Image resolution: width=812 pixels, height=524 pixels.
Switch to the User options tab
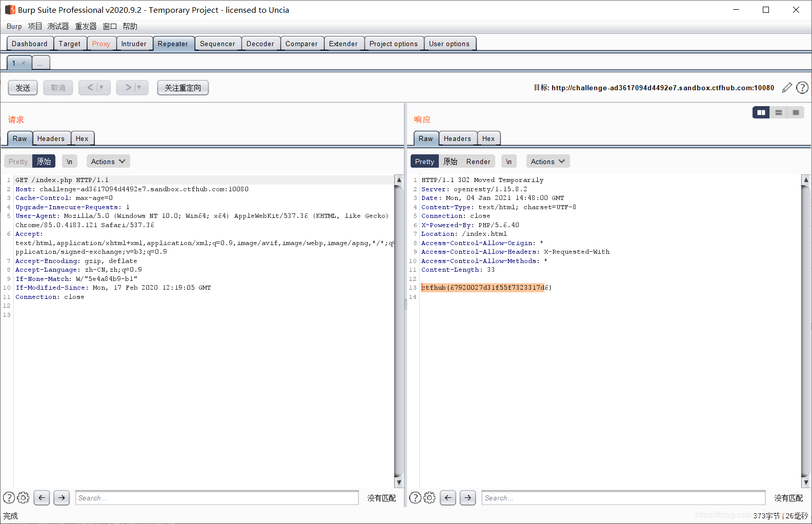click(449, 44)
